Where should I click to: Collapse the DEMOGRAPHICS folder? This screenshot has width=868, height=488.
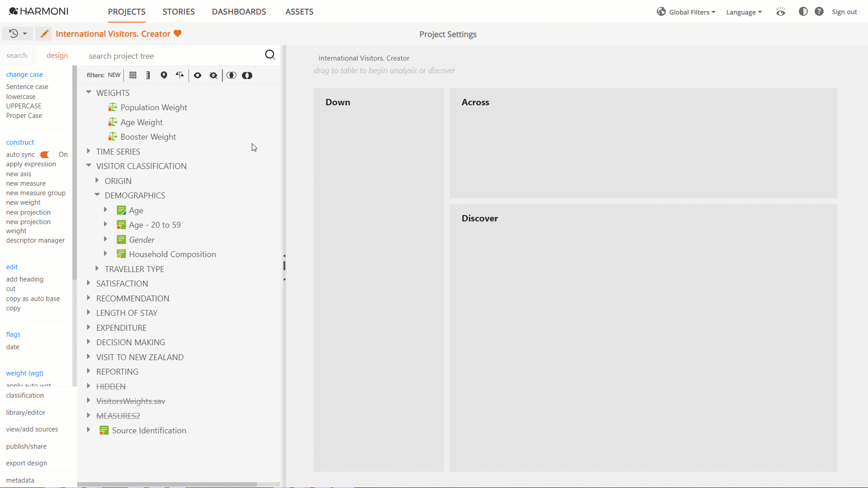(x=97, y=195)
